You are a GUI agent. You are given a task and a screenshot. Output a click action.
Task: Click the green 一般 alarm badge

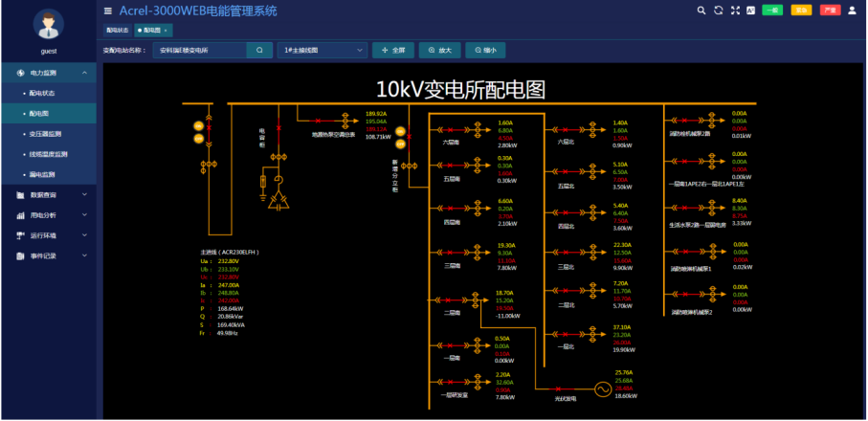click(772, 11)
